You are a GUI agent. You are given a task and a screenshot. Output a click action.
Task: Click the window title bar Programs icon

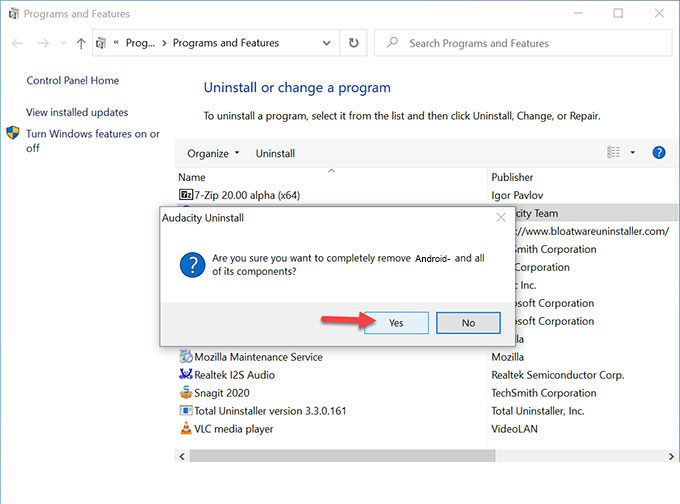click(x=13, y=13)
